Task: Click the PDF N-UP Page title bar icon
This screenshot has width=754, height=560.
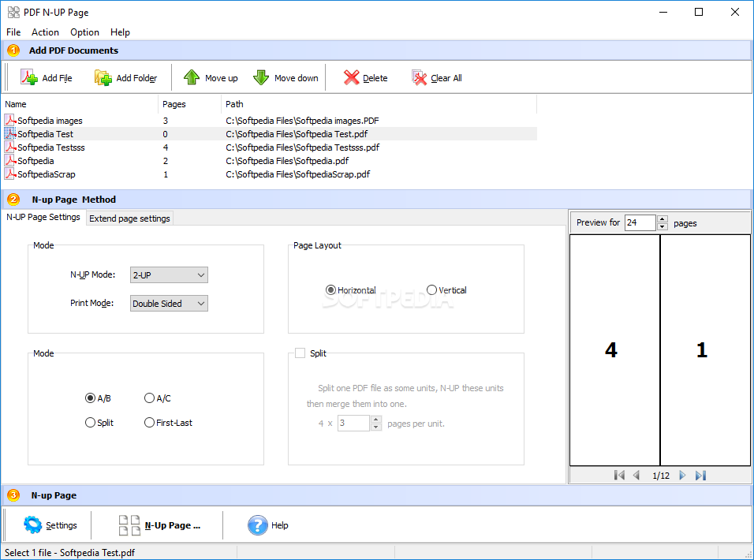Action: (13, 12)
